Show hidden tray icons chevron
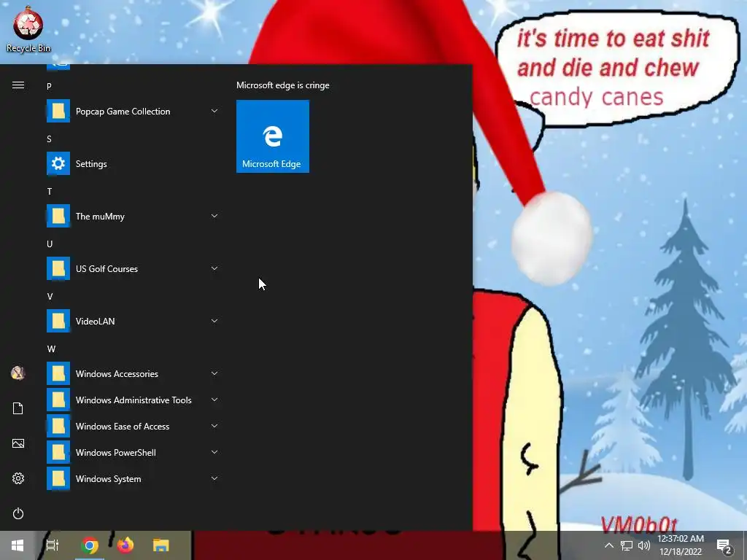 click(609, 545)
